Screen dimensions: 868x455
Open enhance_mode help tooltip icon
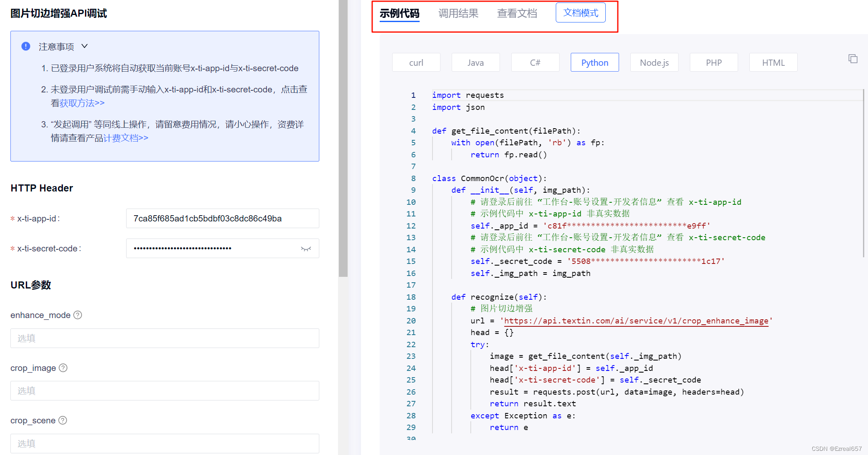(x=77, y=316)
